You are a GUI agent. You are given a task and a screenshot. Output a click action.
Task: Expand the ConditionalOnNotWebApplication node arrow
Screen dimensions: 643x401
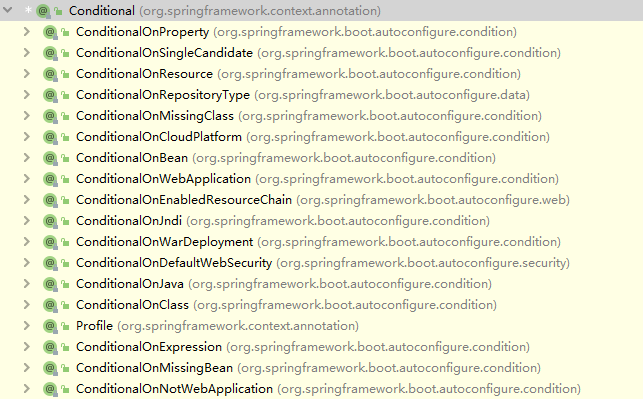coord(26,389)
